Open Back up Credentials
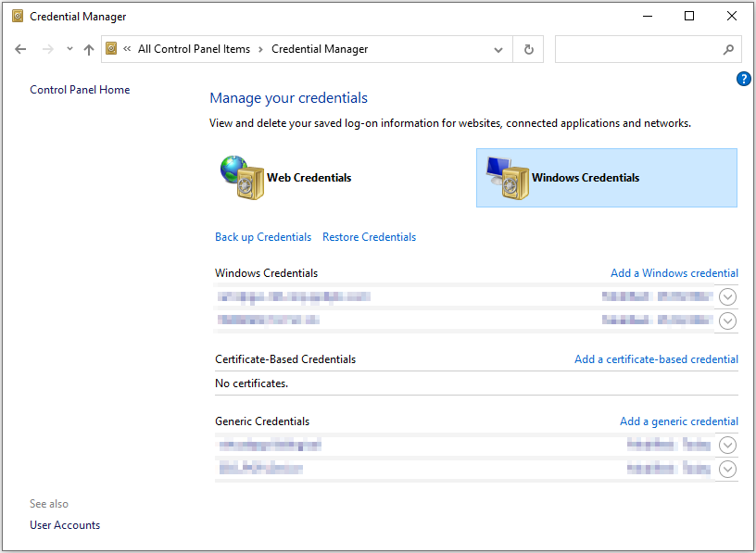The image size is (756, 553). (262, 236)
